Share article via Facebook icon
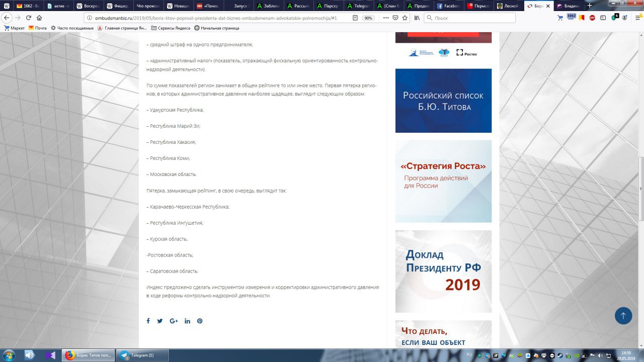The height and width of the screenshot is (362, 644). point(148,321)
